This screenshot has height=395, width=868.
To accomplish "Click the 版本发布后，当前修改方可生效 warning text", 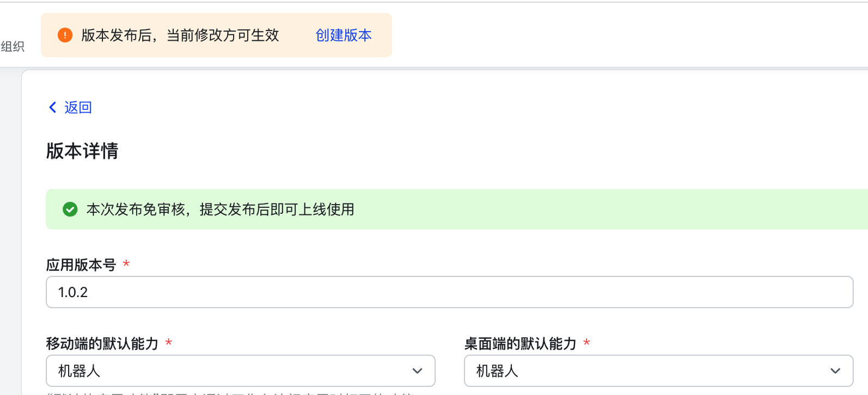I will click(180, 35).
